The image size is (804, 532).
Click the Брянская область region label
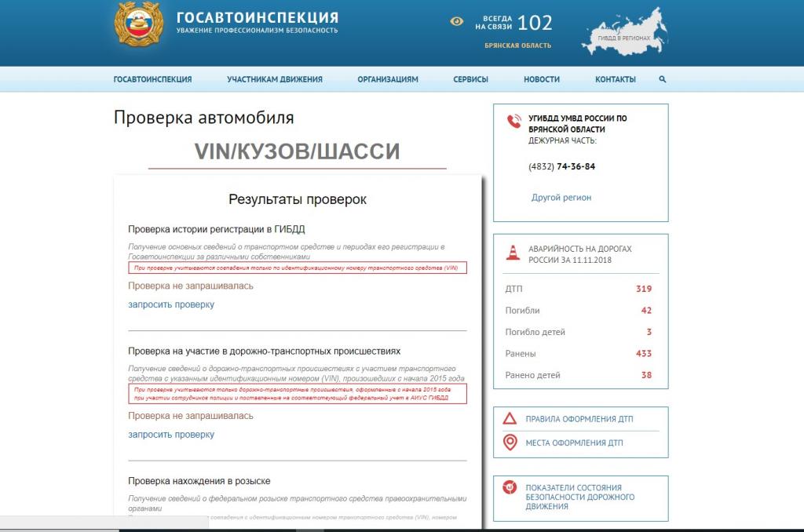(518, 46)
